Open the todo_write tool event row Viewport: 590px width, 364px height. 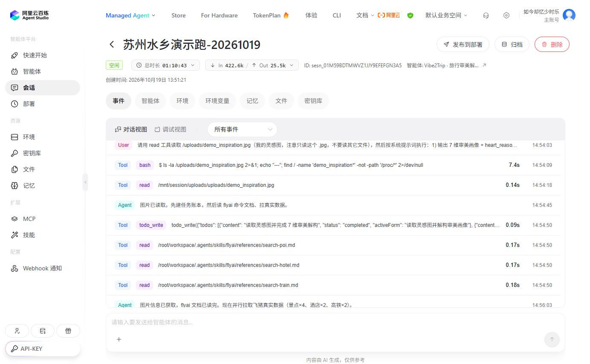(x=333, y=225)
